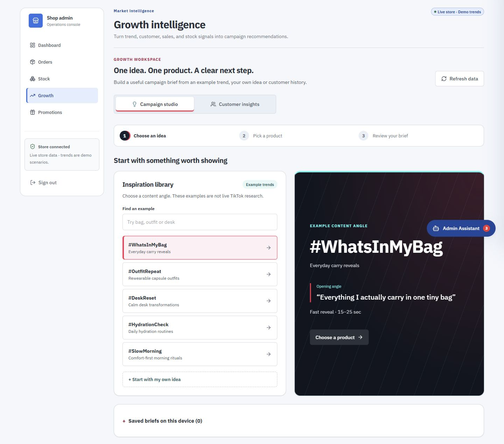Go to Orders using the box icon
Viewport: 504px width, 444px height.
33,62
